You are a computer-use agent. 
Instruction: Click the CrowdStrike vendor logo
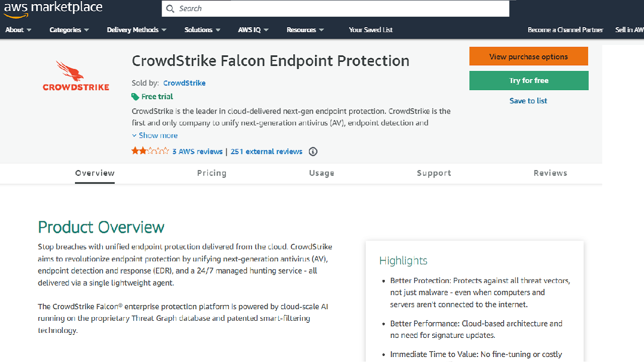[75, 75]
